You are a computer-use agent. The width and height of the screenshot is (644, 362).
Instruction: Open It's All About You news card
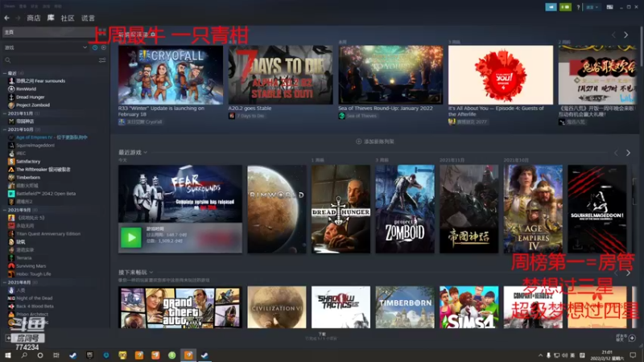(x=501, y=75)
